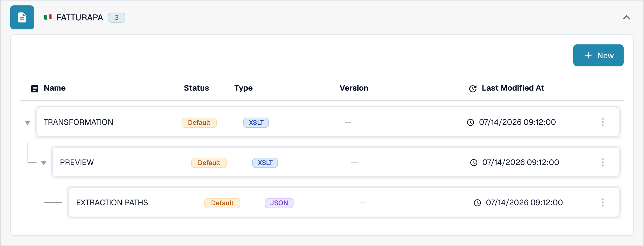Click the Name column header
This screenshot has width=644, height=246.
coord(55,88)
